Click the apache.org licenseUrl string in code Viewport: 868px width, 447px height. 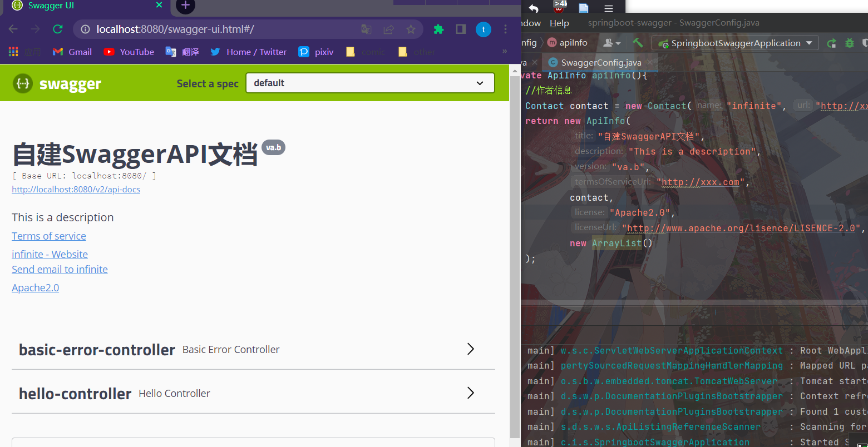[x=741, y=228]
